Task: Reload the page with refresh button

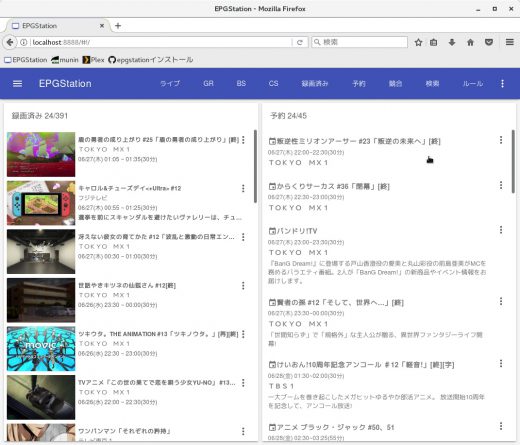Action: [x=300, y=42]
